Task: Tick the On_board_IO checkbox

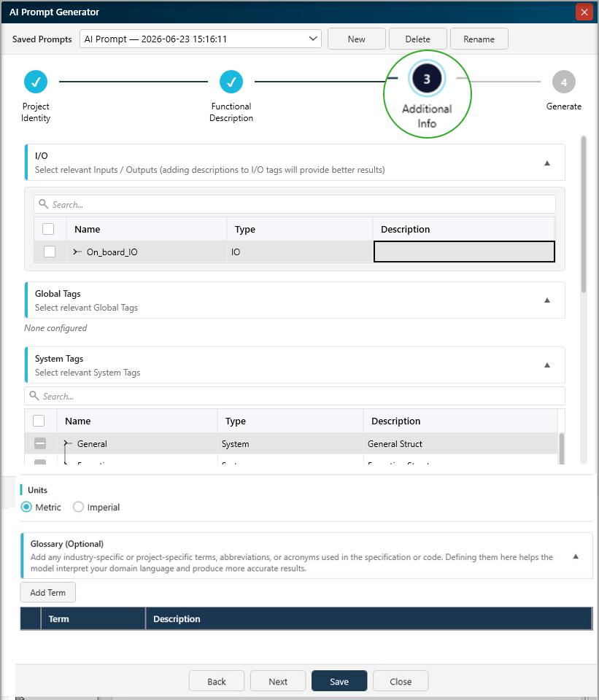Action: tap(50, 252)
